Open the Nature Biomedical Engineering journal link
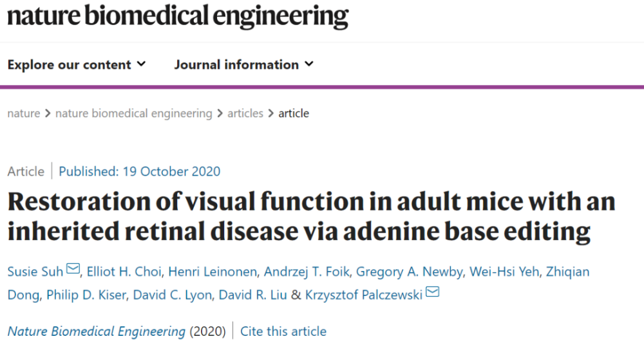Screen dimensions: 644x343 click(x=96, y=331)
